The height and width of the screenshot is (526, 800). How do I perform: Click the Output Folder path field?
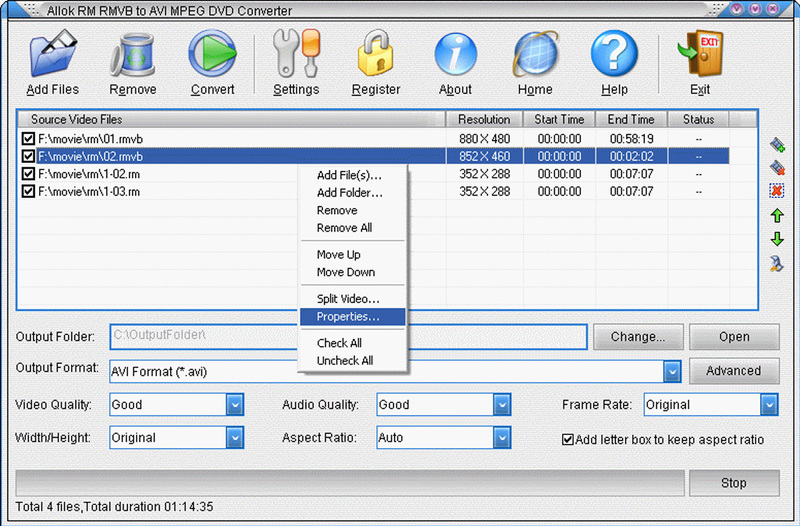(348, 337)
